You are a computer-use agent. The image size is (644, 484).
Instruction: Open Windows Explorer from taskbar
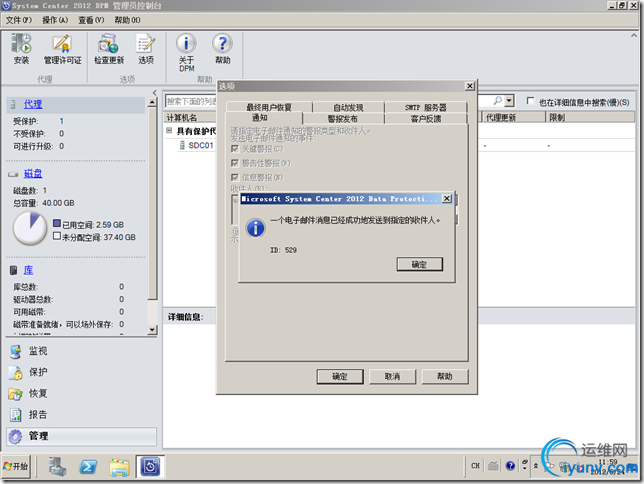(119, 467)
